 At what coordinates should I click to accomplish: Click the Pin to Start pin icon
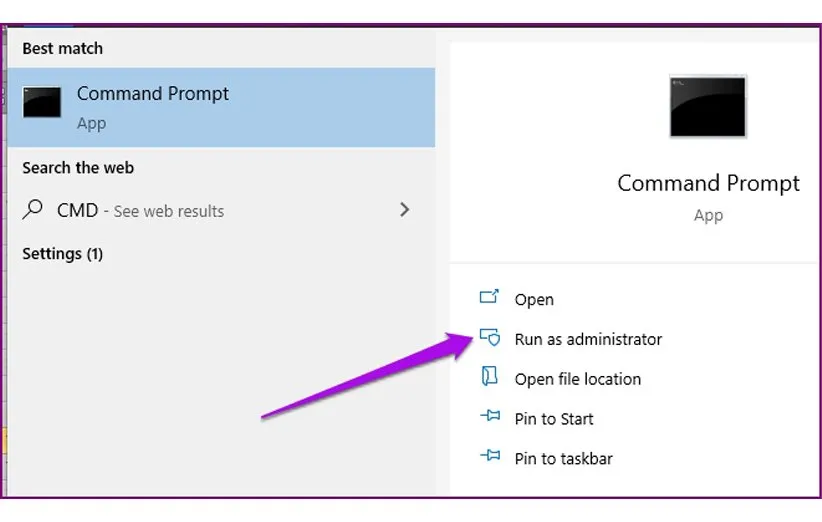click(489, 418)
